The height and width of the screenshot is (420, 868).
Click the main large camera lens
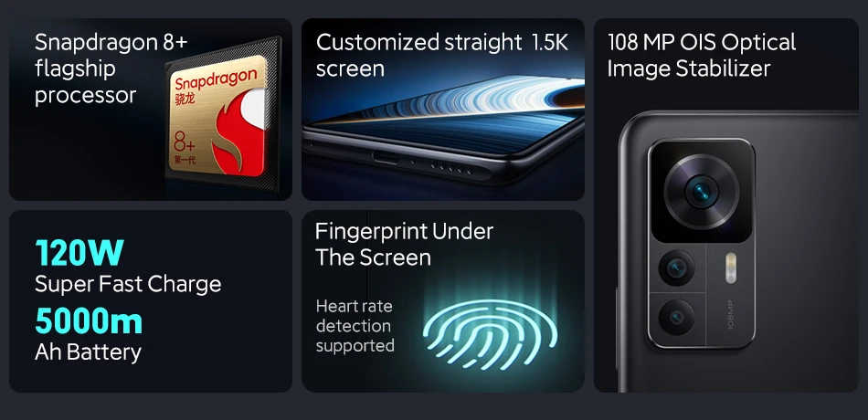(702, 192)
